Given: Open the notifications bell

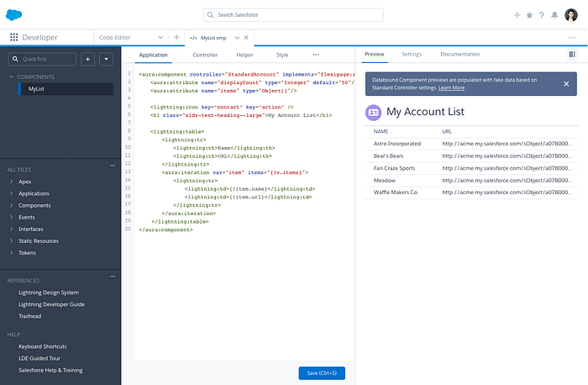Looking at the screenshot, I should coord(554,15).
